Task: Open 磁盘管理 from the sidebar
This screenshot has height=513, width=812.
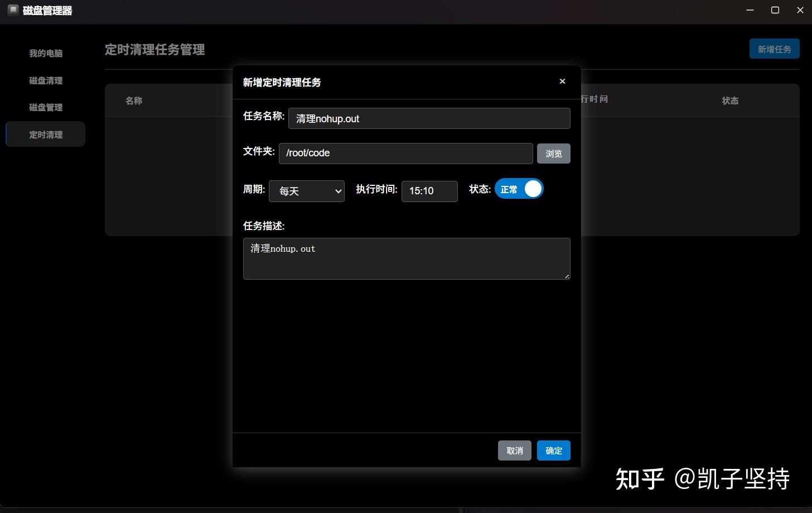Action: point(46,107)
